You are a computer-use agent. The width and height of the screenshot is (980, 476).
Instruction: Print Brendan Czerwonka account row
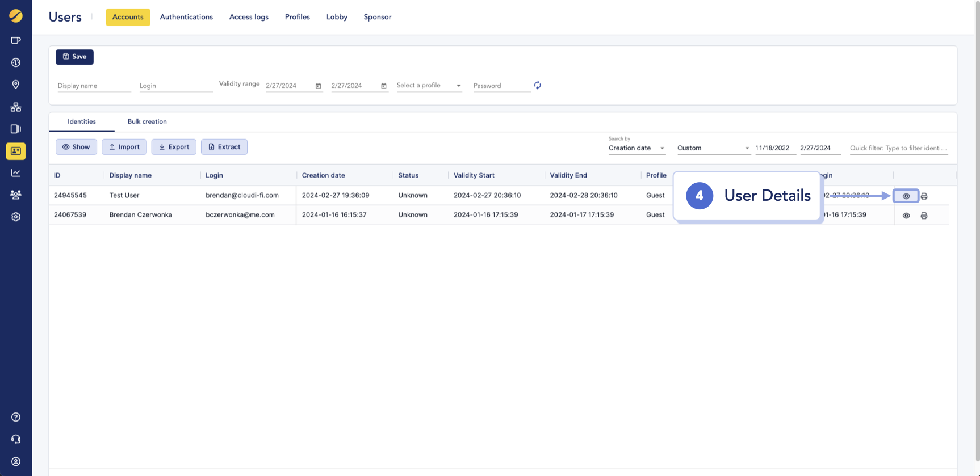click(x=924, y=216)
